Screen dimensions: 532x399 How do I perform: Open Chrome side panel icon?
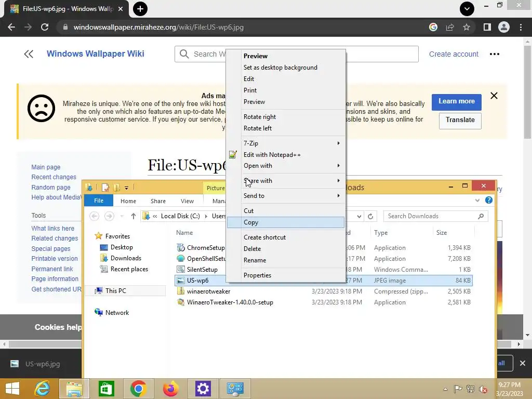487,27
